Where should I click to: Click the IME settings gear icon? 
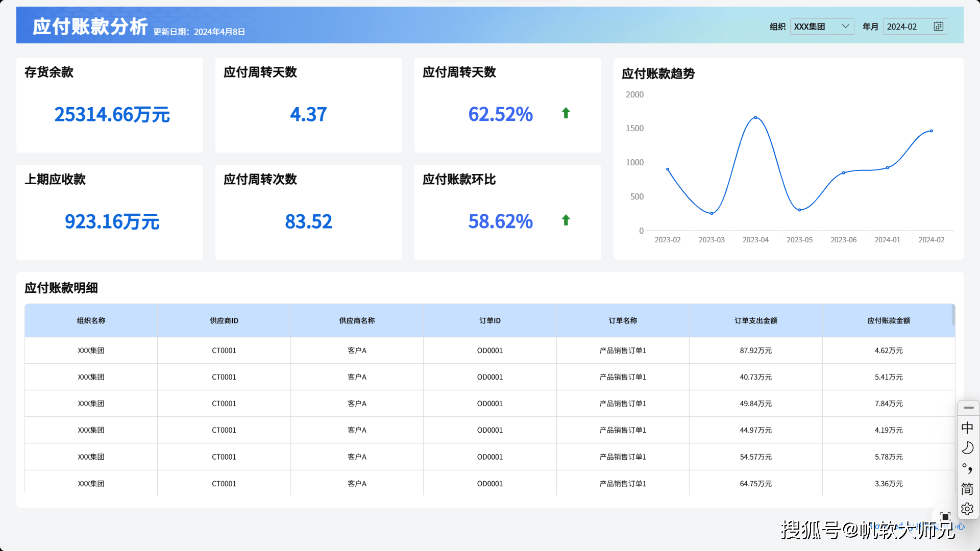tap(967, 509)
